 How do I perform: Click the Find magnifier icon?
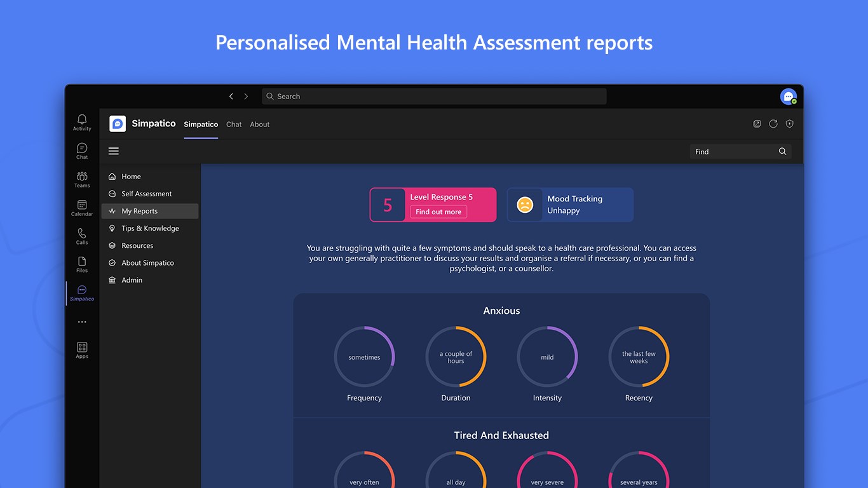[783, 151]
